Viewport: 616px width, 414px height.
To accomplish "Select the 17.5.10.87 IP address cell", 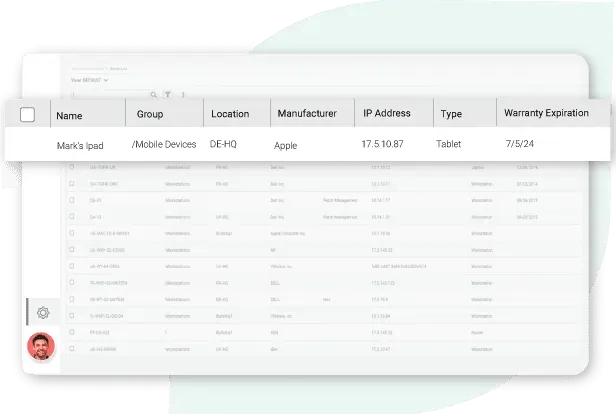I will click(382, 144).
